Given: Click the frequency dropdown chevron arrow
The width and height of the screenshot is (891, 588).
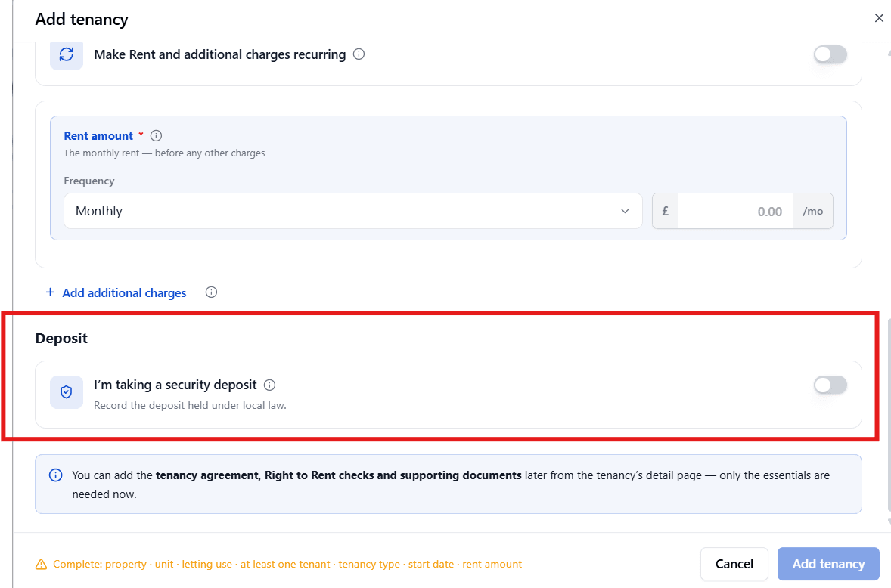Looking at the screenshot, I should click(x=625, y=211).
